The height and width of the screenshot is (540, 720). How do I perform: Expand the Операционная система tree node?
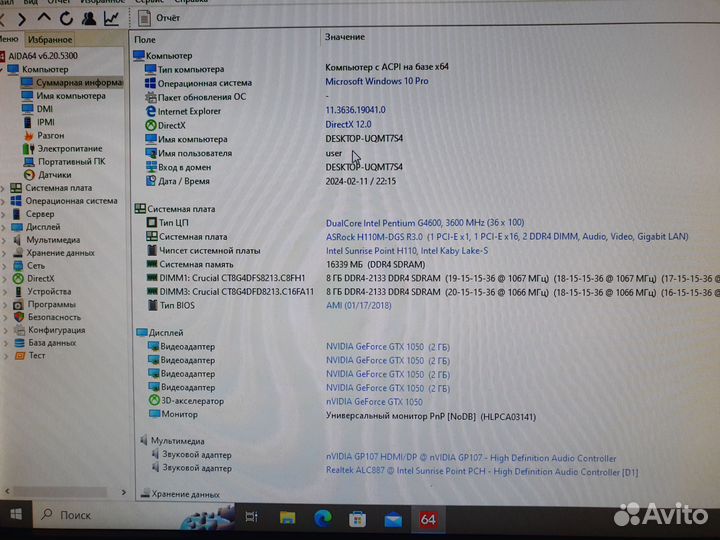[3, 201]
